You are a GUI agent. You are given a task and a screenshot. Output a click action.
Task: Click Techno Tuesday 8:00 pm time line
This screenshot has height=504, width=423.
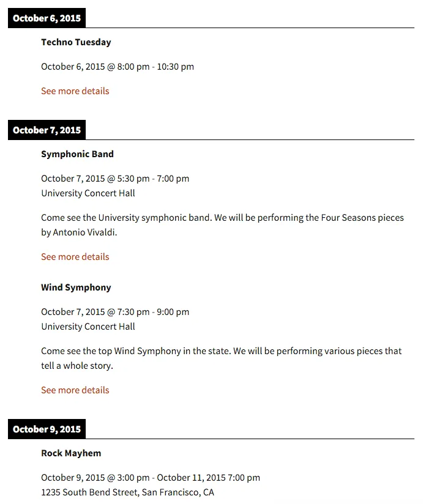point(118,67)
